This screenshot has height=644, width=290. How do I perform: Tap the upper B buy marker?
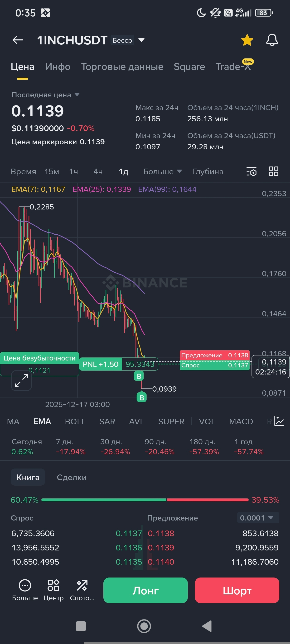click(x=139, y=376)
